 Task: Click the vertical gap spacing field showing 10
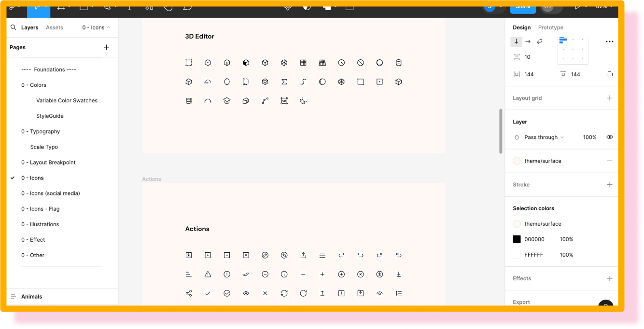527,57
